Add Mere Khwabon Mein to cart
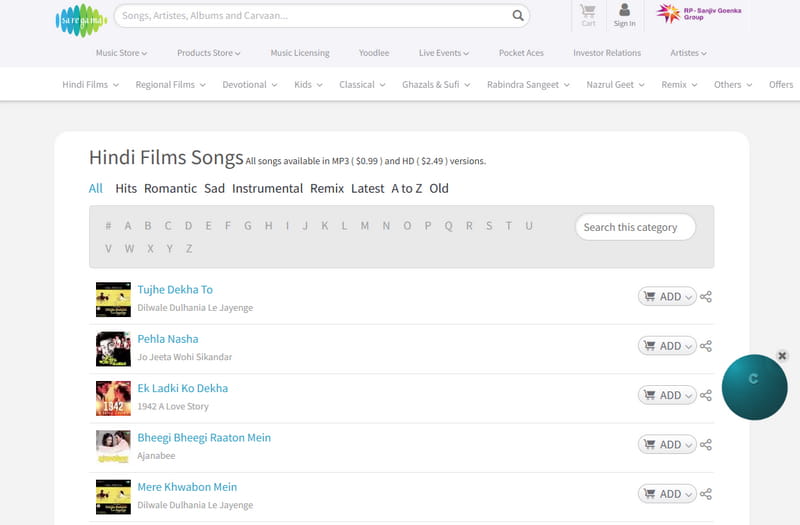 coord(667,494)
